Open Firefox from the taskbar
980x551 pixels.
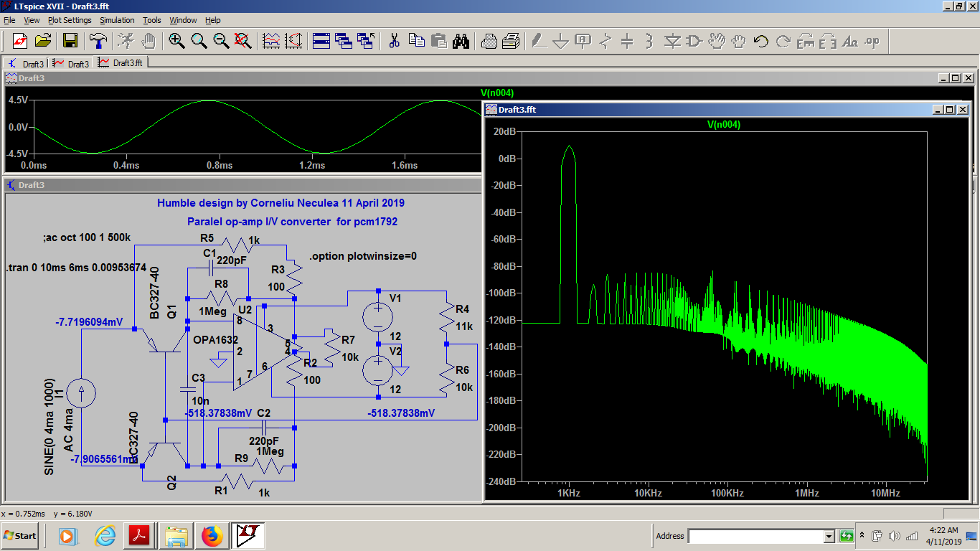(x=212, y=535)
